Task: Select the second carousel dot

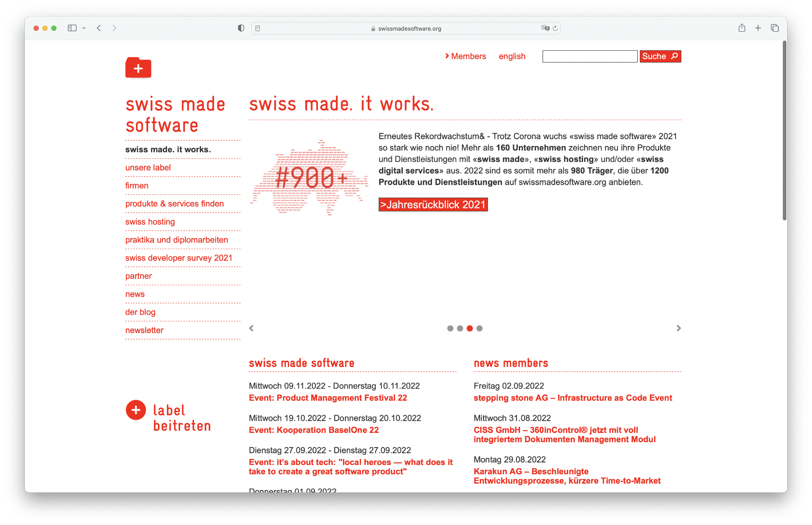Action: pos(460,328)
